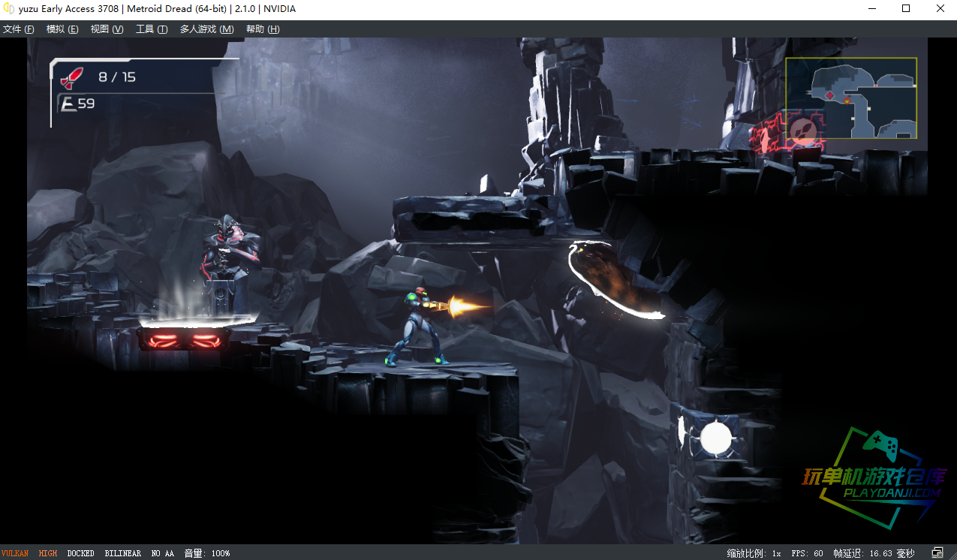Toggle the HIGH GPU accuracy setting

coord(48,553)
